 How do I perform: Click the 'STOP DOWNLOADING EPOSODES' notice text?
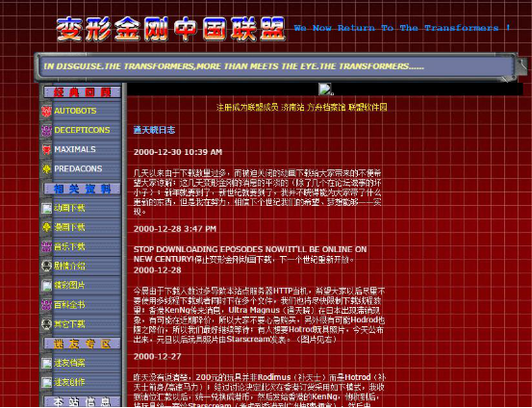(x=250, y=254)
